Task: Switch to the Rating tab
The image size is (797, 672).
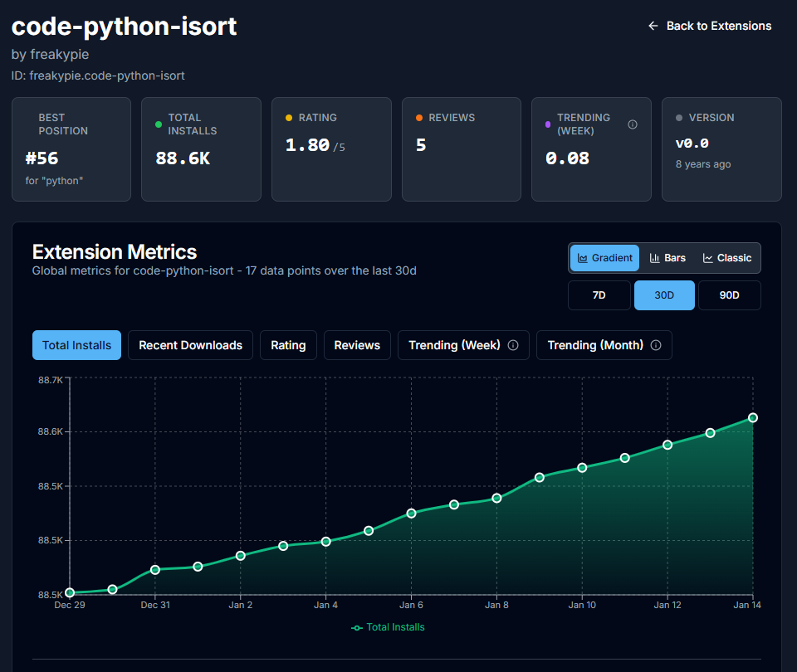Action: [x=288, y=345]
